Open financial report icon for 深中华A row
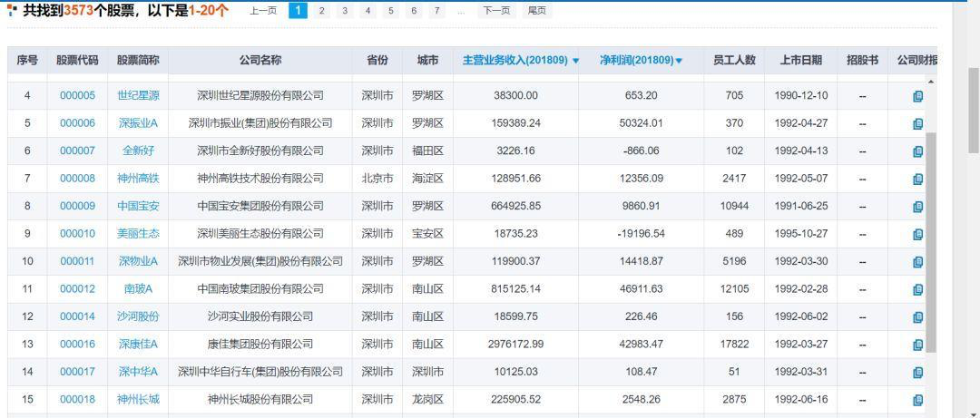The height and width of the screenshot is (418, 980). (917, 373)
